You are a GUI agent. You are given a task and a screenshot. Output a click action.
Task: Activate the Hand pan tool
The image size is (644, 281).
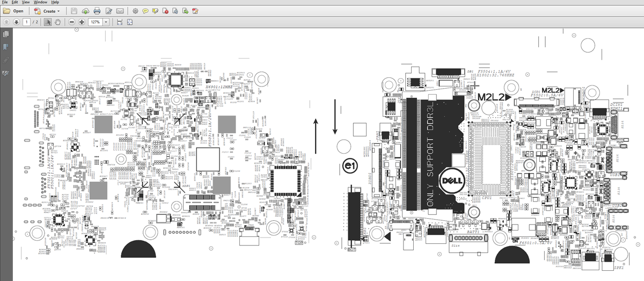(x=57, y=22)
